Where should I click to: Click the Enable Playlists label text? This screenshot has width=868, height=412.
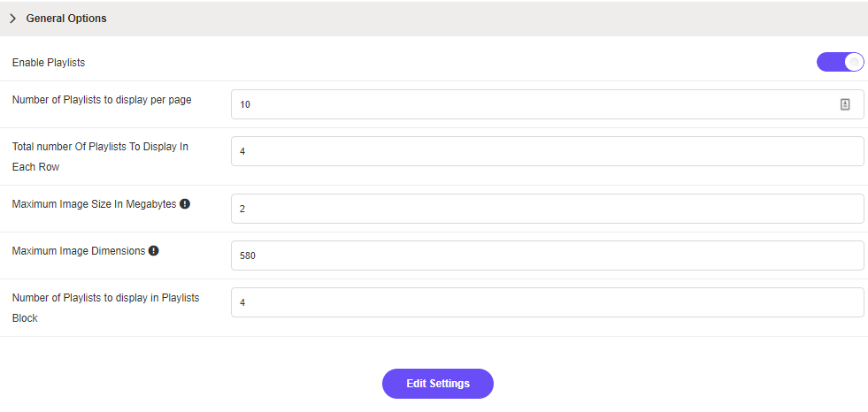point(49,63)
